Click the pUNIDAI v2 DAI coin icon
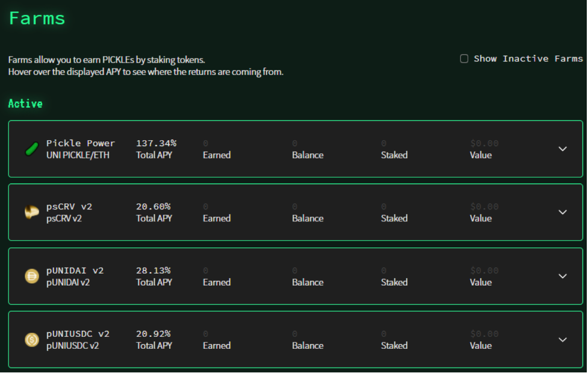This screenshot has height=373, width=588. 32,276
